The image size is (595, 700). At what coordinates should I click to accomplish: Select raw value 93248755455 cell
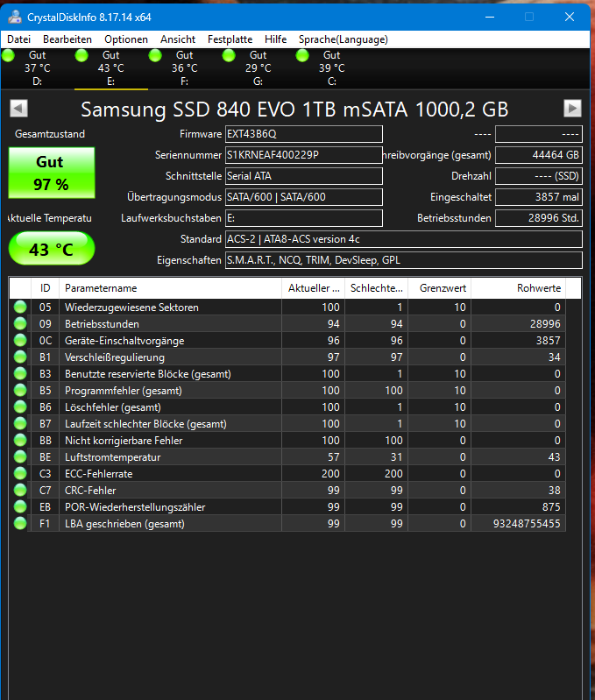tap(518, 523)
